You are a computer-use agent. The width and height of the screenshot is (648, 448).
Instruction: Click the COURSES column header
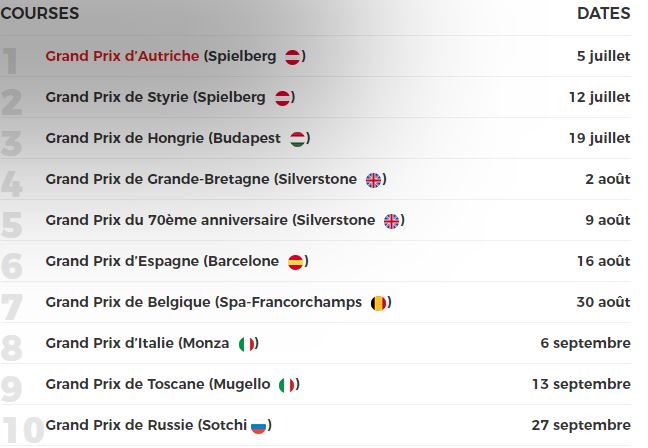pos(39,14)
